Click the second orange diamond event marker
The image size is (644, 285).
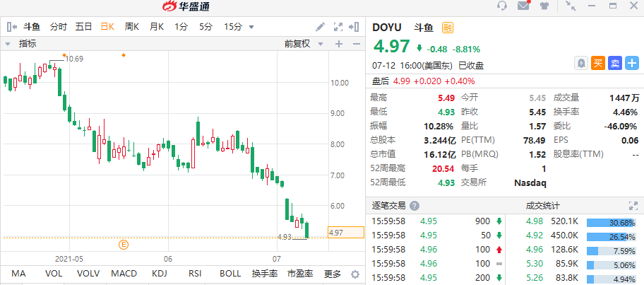(124, 55)
